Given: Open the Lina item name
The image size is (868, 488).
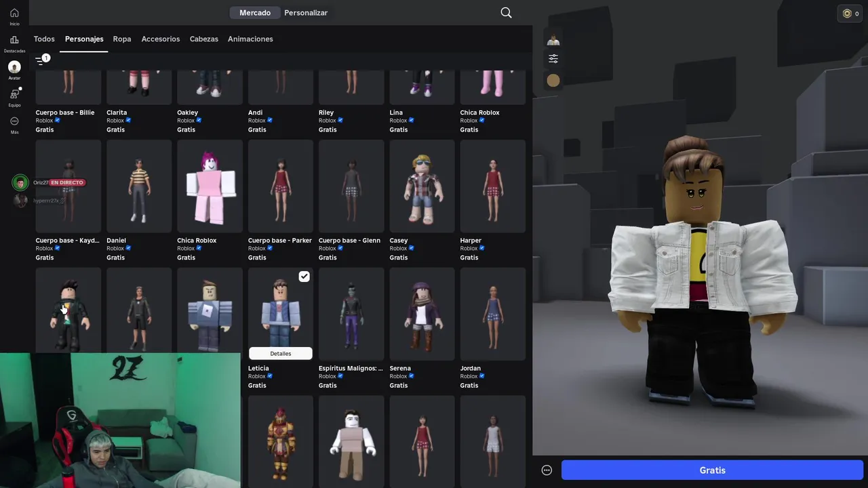Looking at the screenshot, I should pos(396,113).
